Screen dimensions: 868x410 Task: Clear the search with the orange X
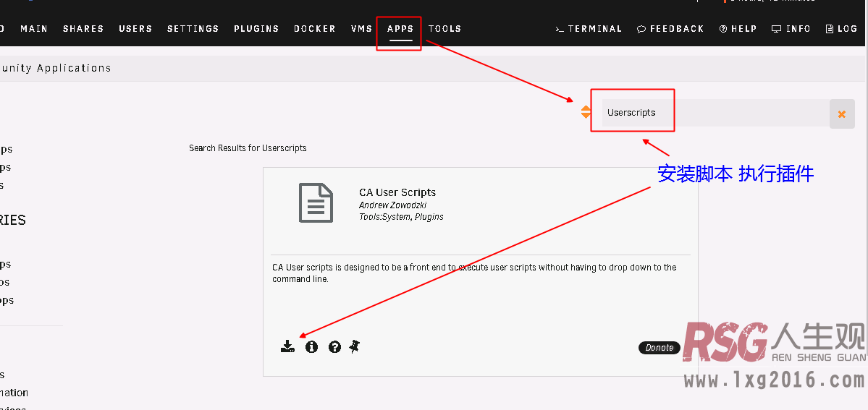pyautogui.click(x=841, y=114)
